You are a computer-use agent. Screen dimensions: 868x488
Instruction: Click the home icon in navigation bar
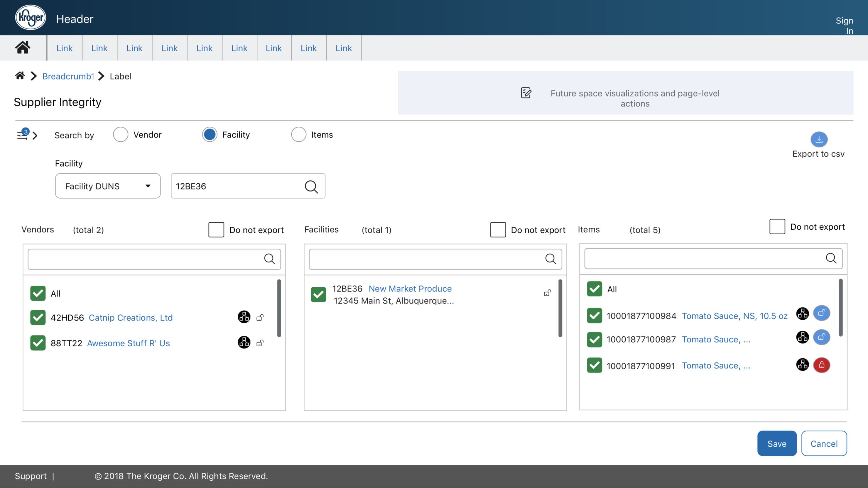pos(23,48)
